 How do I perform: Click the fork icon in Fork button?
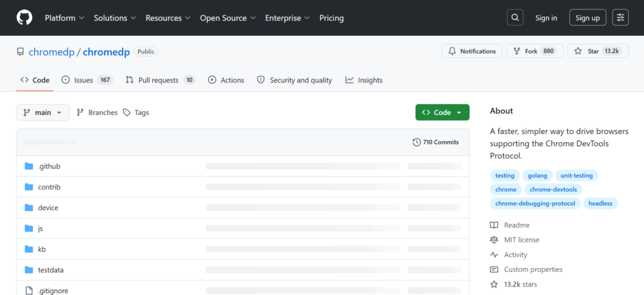517,52
